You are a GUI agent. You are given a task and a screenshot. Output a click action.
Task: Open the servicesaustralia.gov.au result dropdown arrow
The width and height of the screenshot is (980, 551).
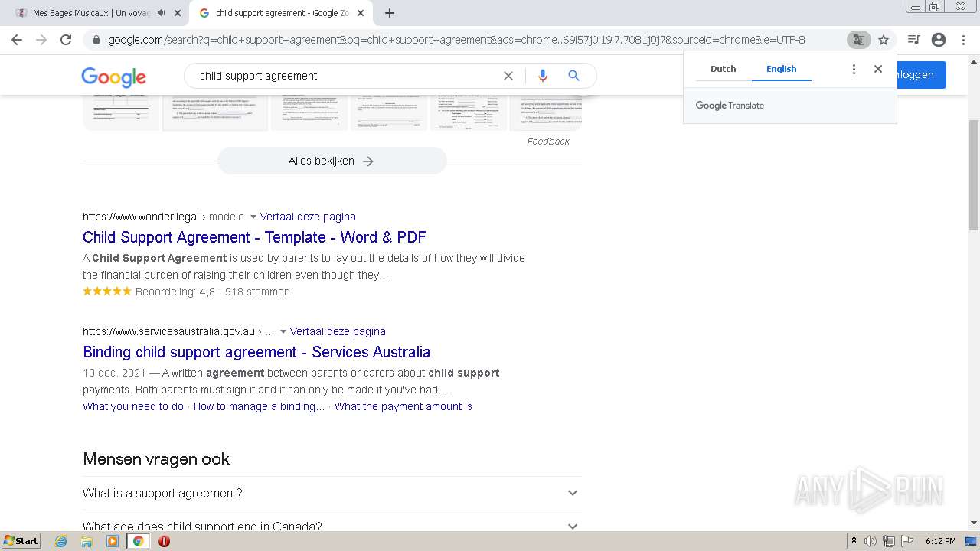(283, 332)
